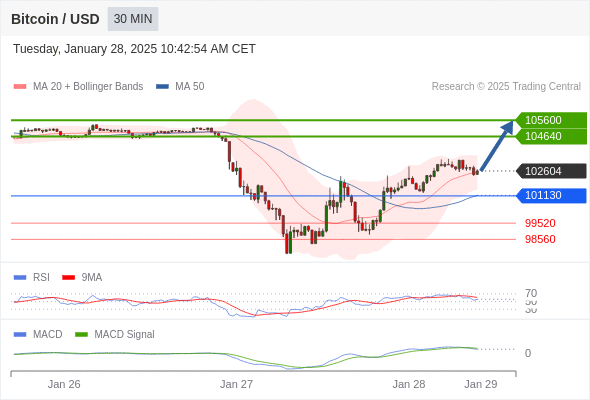Click the RSI legend swatch

point(20,278)
